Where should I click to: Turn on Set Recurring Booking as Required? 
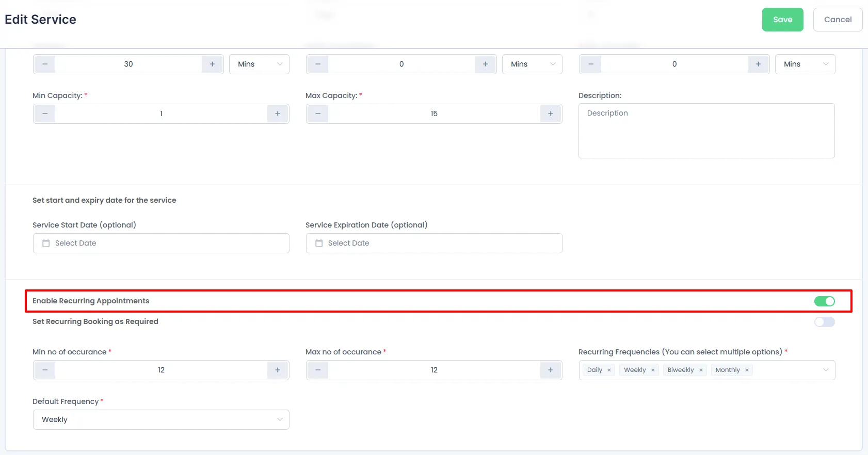tap(824, 322)
